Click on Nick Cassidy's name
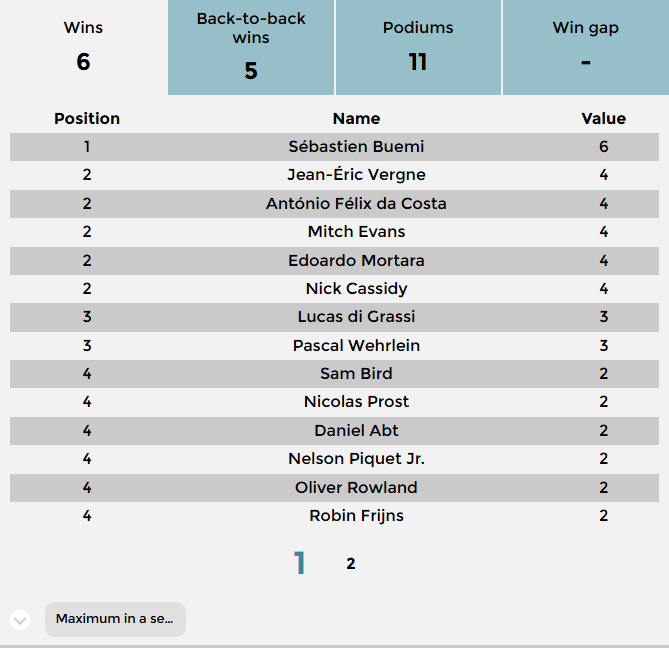Image resolution: width=669 pixels, height=648 pixels. point(356,289)
